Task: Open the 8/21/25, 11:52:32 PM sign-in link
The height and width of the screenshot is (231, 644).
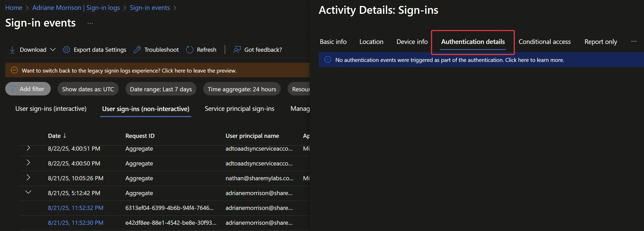Action: coord(75,208)
